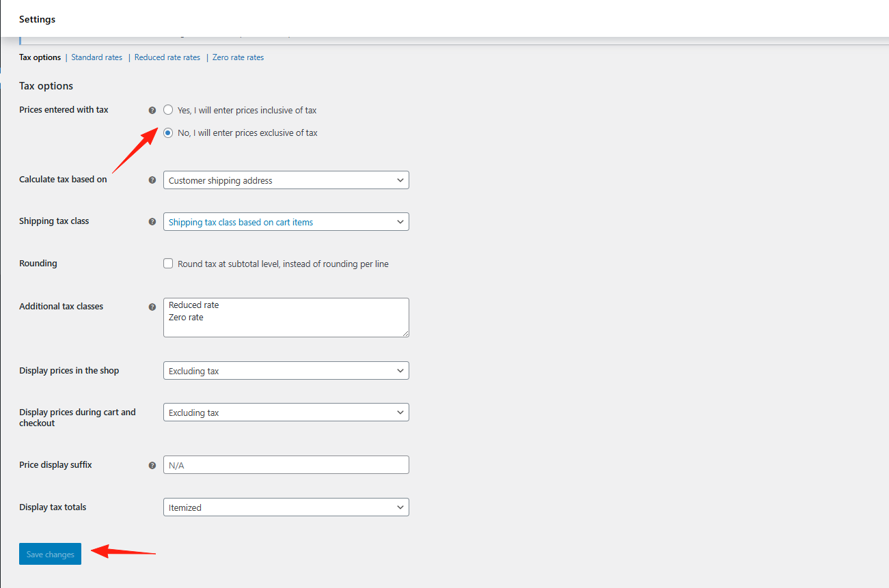Open the Reduced rate rates tab
Screen dimensions: 889x588
(167, 57)
